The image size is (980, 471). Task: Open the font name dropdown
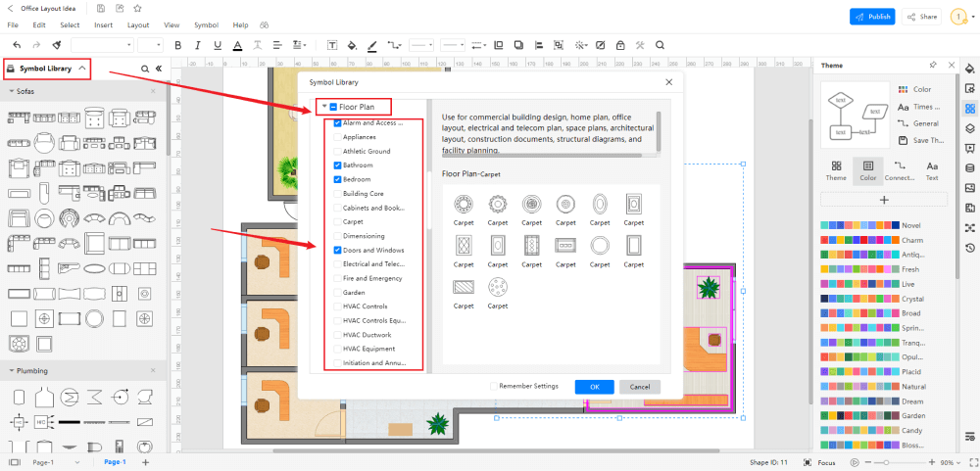click(102, 45)
